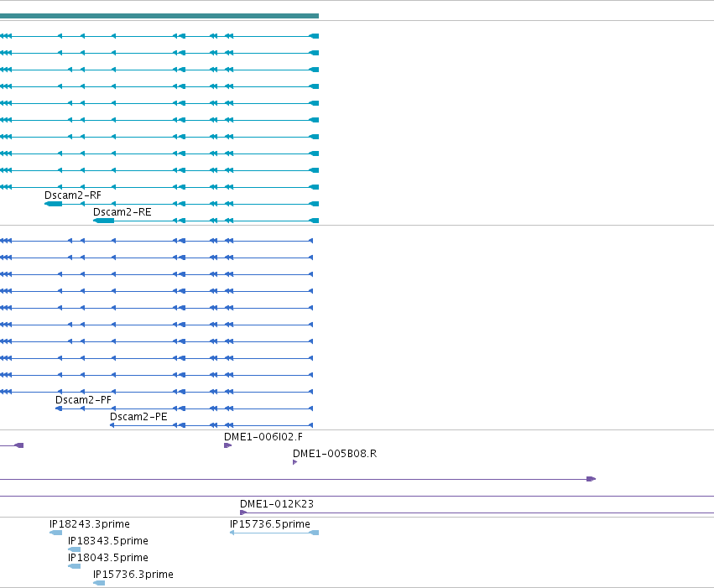Click the long purple feature's right-end arrow
Viewport: 714px width, 588px height.
click(x=591, y=479)
